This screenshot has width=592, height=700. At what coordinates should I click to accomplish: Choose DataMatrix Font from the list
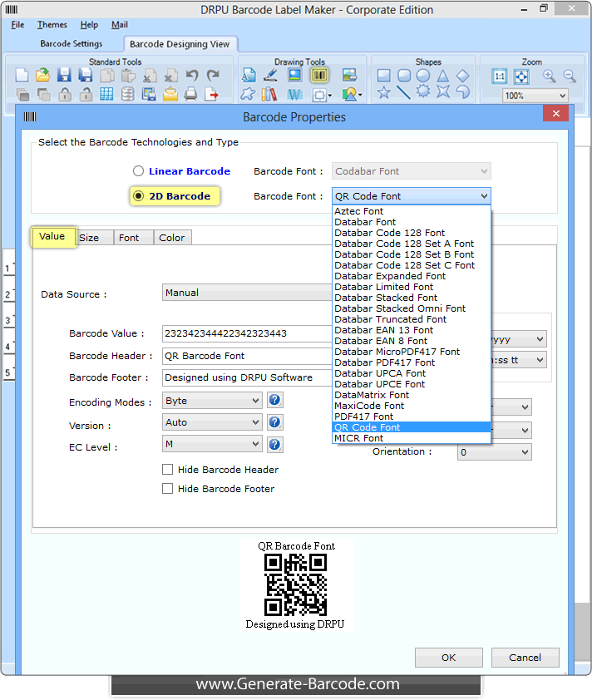pyautogui.click(x=372, y=395)
